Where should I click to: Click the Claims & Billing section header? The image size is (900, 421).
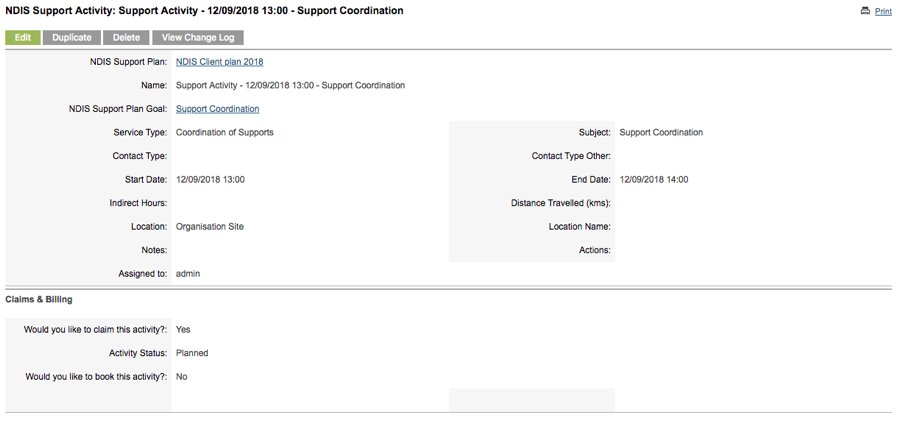[x=39, y=299]
